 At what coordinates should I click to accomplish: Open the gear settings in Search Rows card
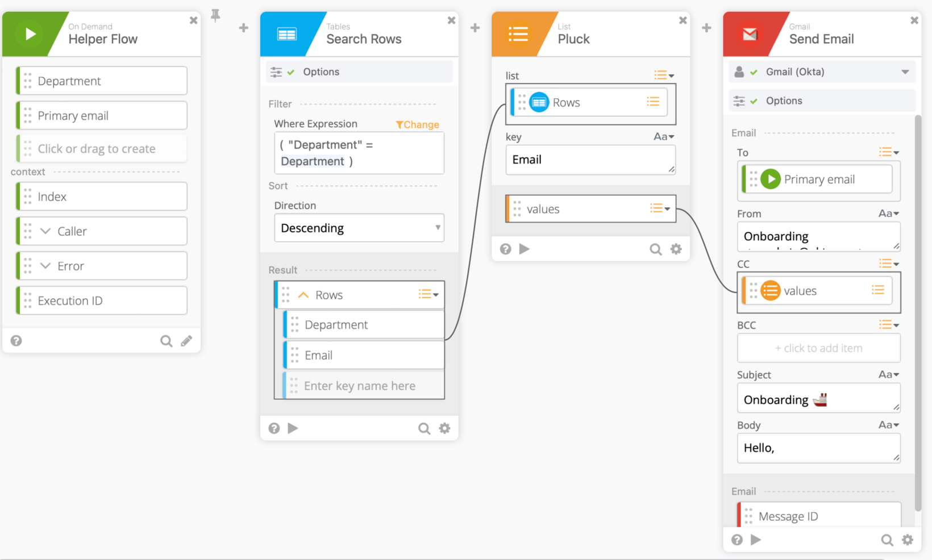(444, 428)
